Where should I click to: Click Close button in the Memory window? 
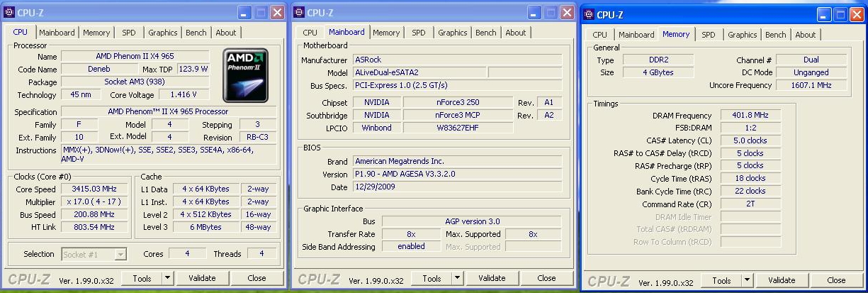pyautogui.click(x=836, y=280)
